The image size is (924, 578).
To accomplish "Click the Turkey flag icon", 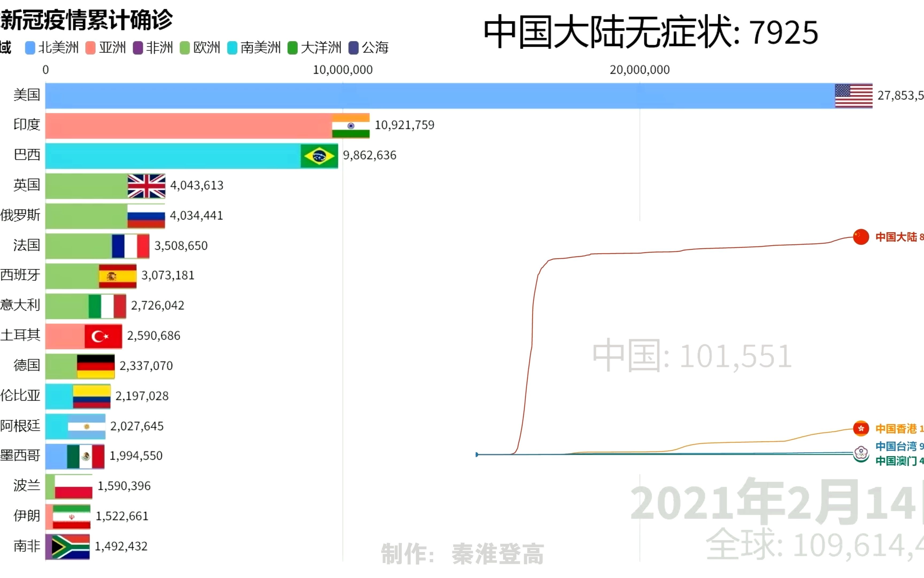I will (103, 336).
